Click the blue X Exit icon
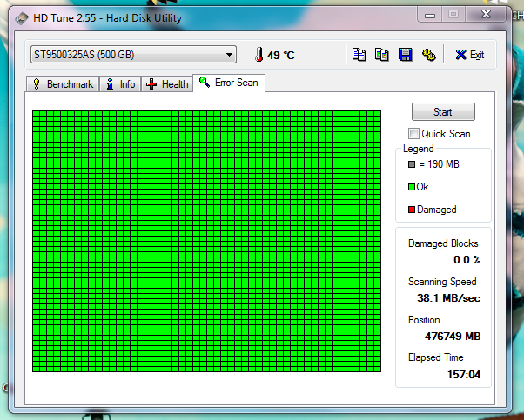This screenshot has height=420, width=524. click(x=460, y=55)
